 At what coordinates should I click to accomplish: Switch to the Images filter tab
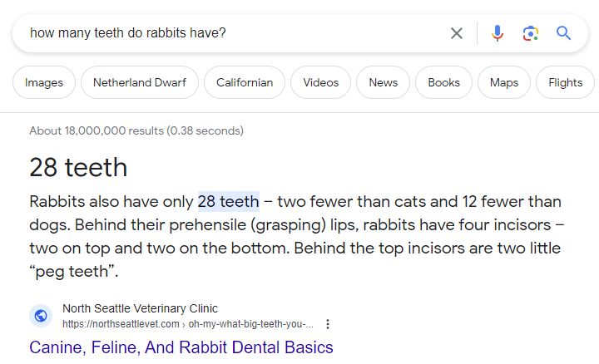click(x=44, y=82)
